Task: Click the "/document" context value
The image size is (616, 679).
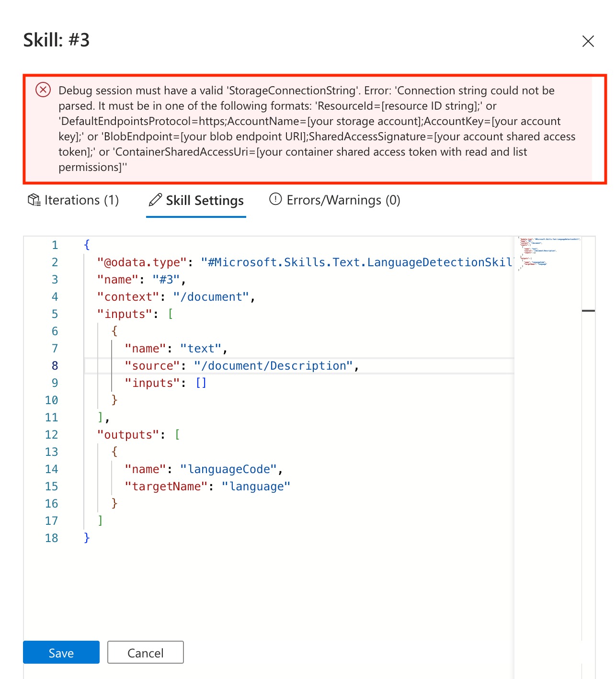Action: 211,297
